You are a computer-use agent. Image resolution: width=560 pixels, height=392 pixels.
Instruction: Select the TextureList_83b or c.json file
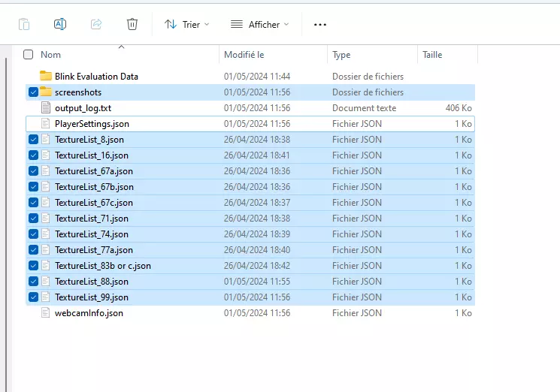(102, 266)
